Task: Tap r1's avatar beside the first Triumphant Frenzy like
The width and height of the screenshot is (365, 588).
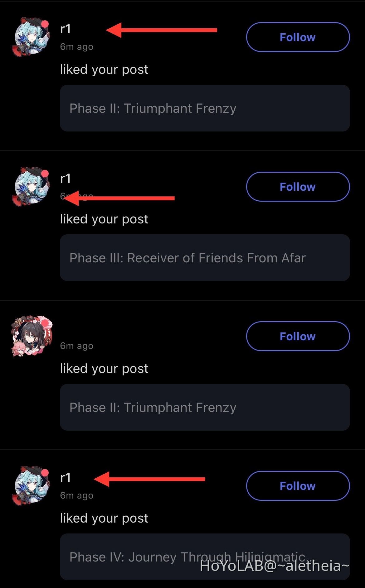Action: tap(31, 37)
